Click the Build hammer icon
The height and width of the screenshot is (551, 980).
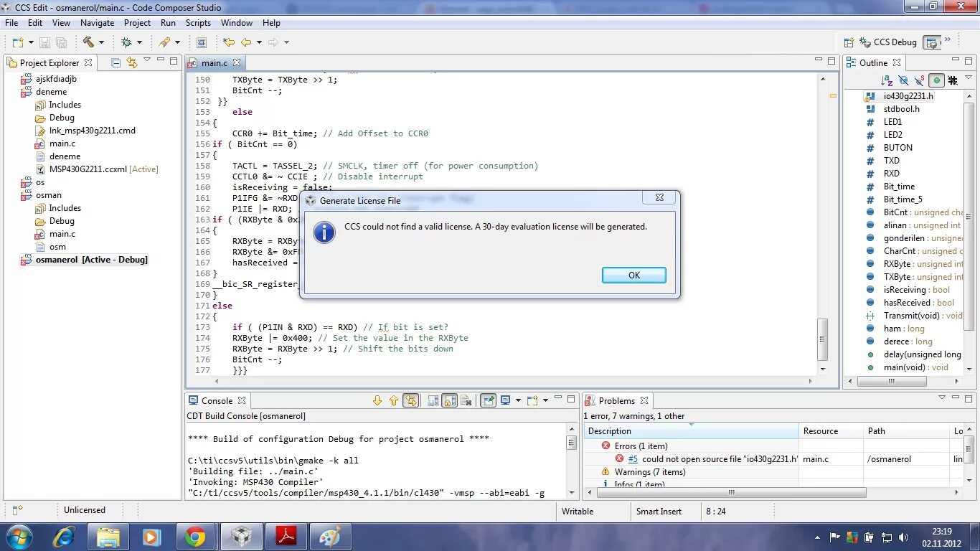click(x=88, y=42)
